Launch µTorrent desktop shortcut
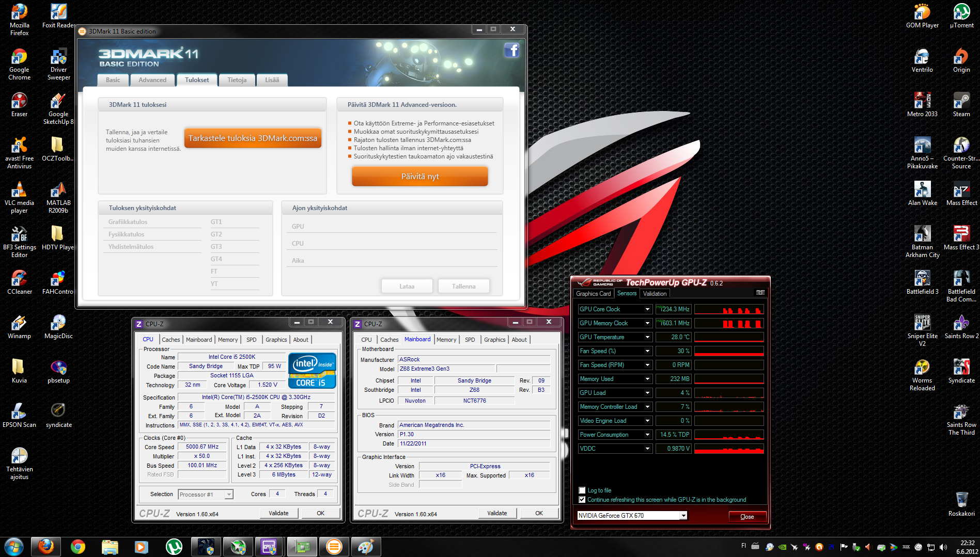 [961, 16]
